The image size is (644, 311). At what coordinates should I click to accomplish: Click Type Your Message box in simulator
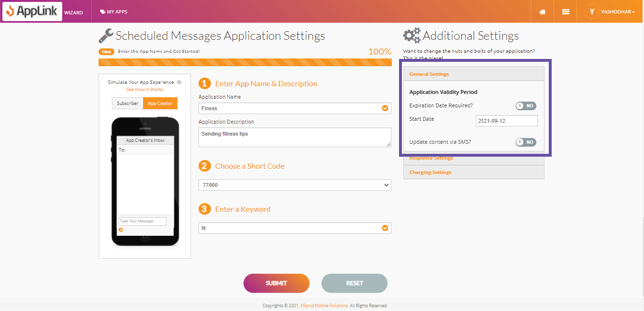[143, 221]
